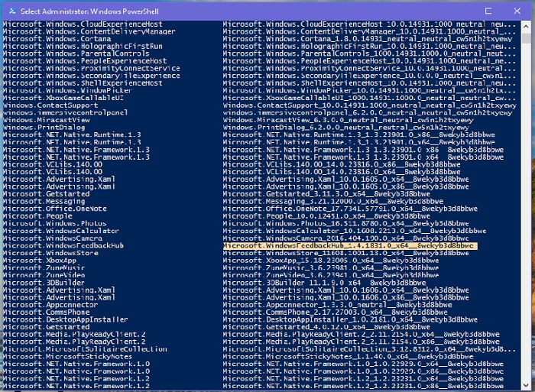This screenshot has width=535, height=392.
Task: Click Windows.ContactSupport_10.0.14931.1000_neutral full name
Action: tap(369, 105)
